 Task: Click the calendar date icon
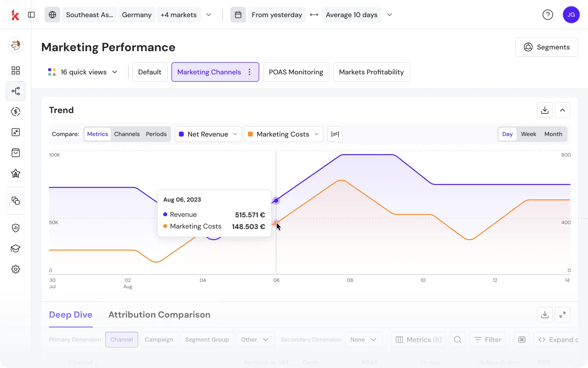[x=238, y=15]
